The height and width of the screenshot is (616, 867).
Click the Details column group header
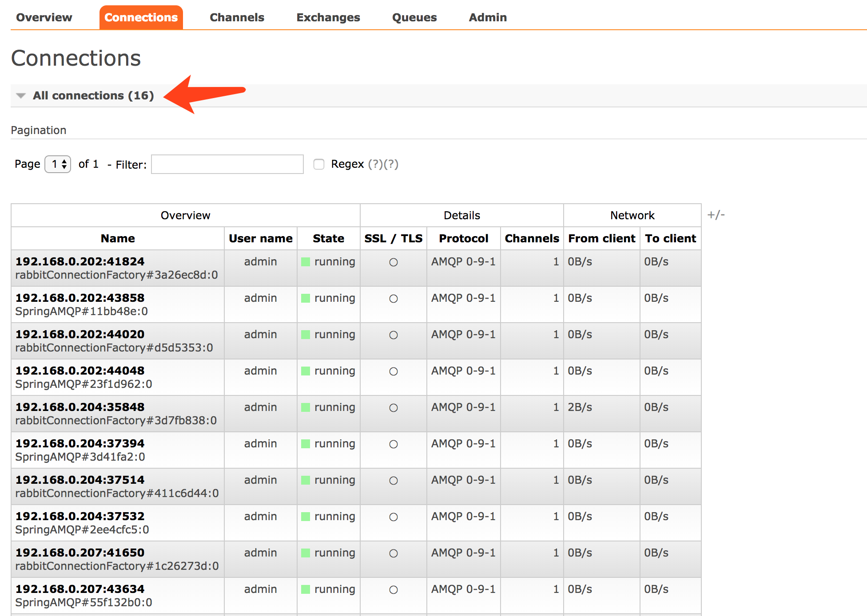[x=462, y=215]
